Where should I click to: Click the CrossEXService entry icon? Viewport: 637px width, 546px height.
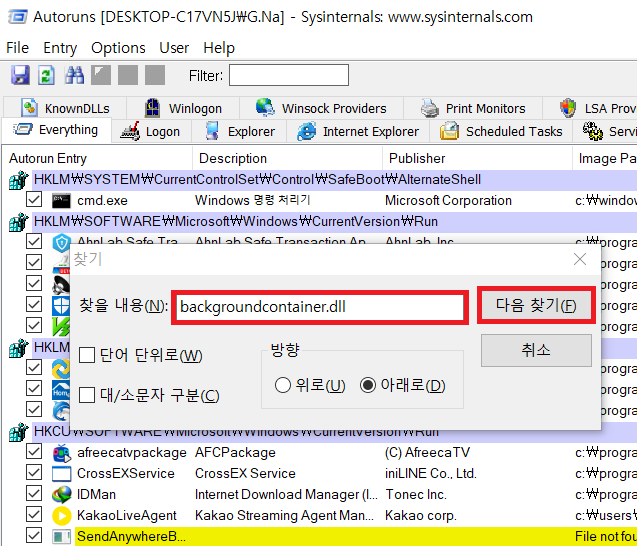[62, 474]
